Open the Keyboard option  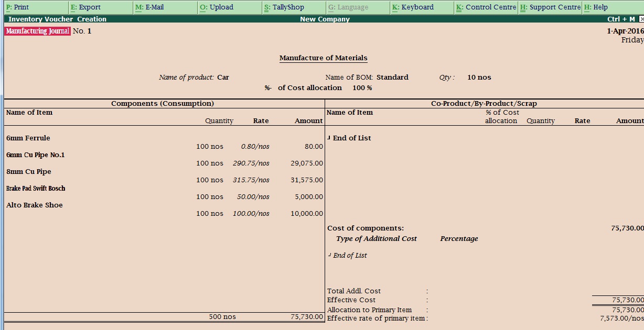pos(413,7)
